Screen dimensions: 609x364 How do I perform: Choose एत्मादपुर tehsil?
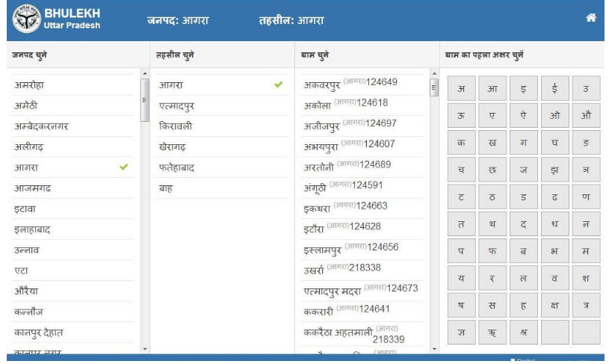182,106
